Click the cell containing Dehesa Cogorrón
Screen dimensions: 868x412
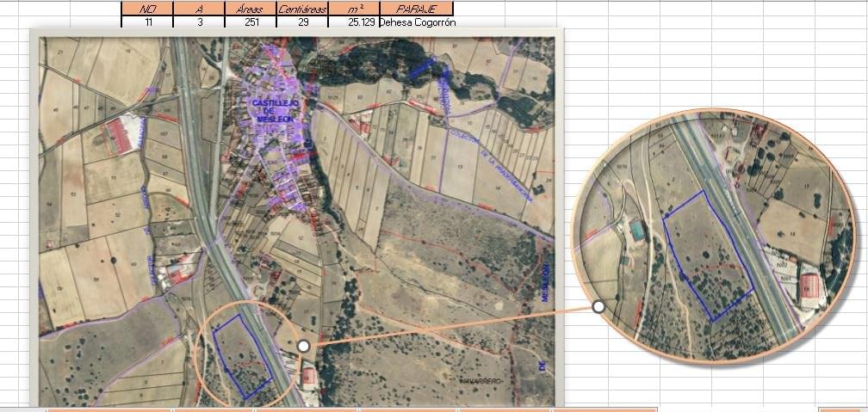pos(417,22)
